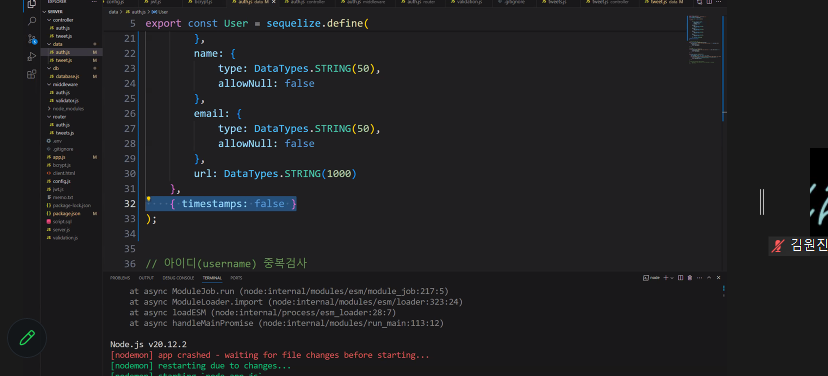
Task: Click the muted microphone icon beside 김원진
Action: click(x=777, y=246)
